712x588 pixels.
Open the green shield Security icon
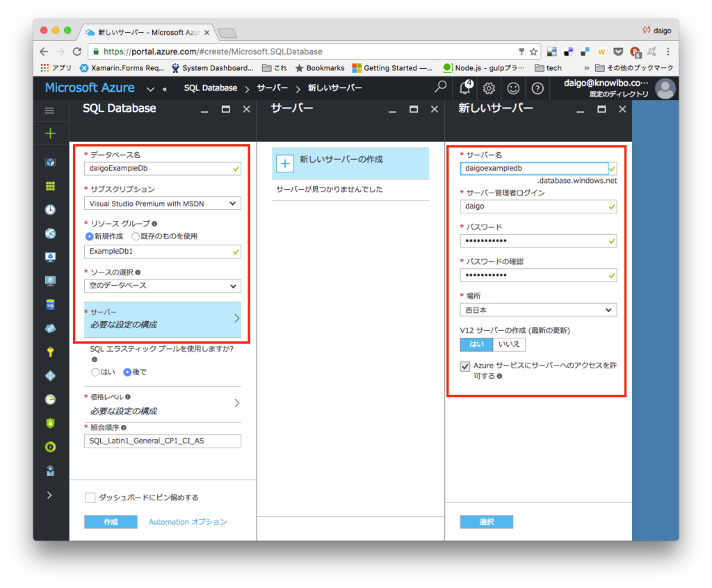pos(50,423)
